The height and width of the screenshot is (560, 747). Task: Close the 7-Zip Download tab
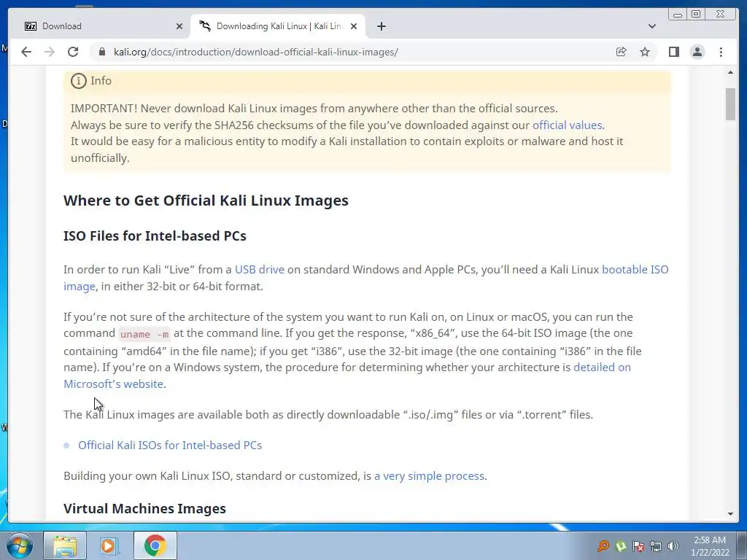pos(179,26)
